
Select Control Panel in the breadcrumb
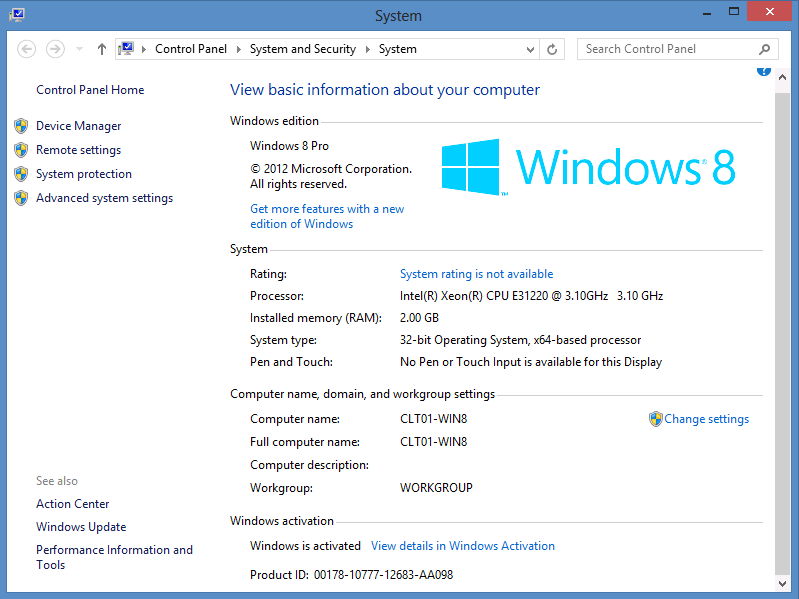pos(191,49)
